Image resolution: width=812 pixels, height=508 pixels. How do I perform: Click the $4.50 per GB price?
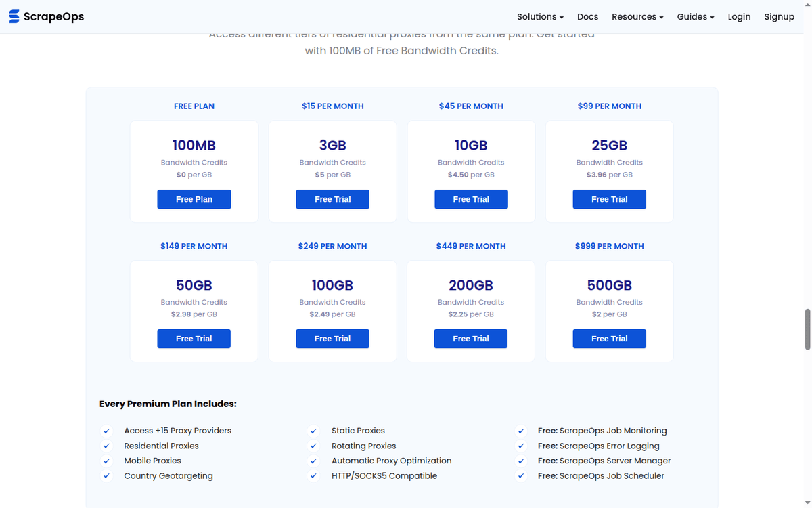(471, 175)
